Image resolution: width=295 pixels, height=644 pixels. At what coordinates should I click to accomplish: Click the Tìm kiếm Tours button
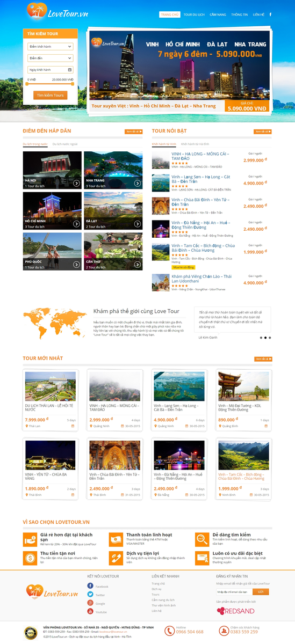[51, 95]
